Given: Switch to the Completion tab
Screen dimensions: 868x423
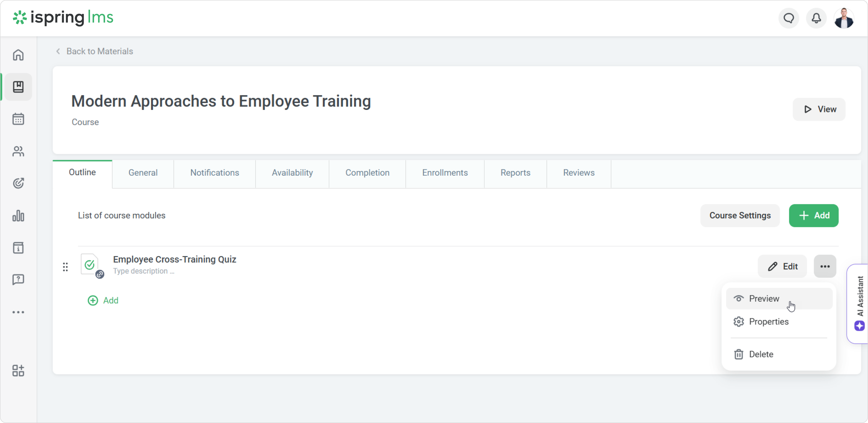Looking at the screenshot, I should (x=367, y=173).
